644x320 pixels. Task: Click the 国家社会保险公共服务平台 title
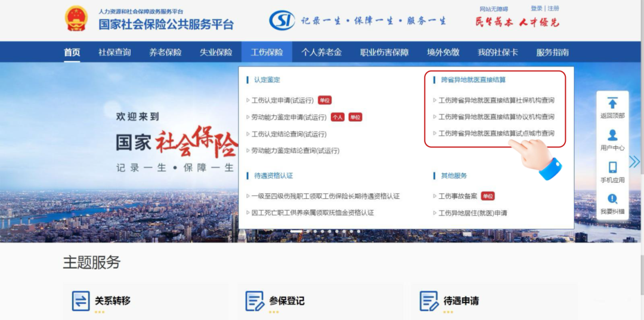[x=166, y=24]
